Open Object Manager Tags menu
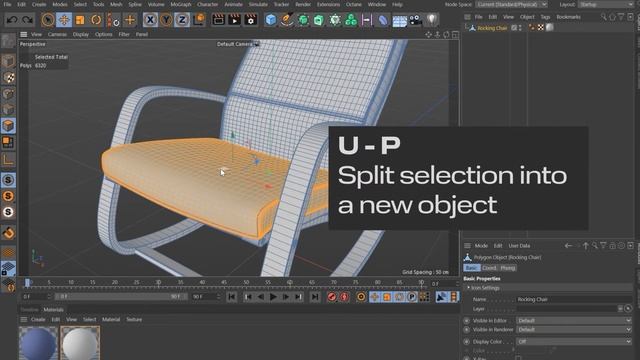This screenshot has width=640, height=360. (x=545, y=17)
